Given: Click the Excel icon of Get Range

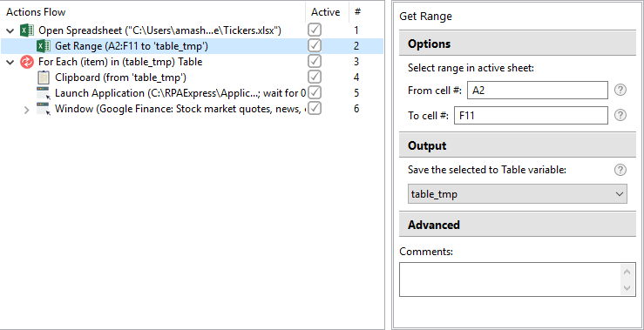Looking at the screenshot, I should 43,46.
